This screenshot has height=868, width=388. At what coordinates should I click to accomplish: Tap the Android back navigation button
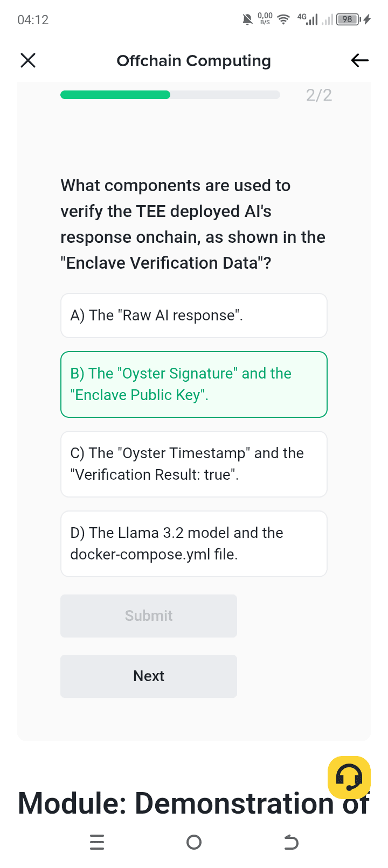291,842
